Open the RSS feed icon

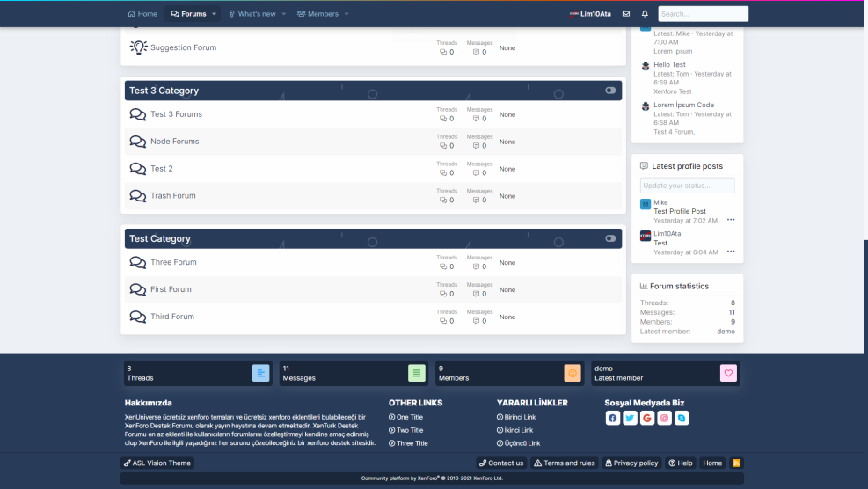(x=736, y=463)
